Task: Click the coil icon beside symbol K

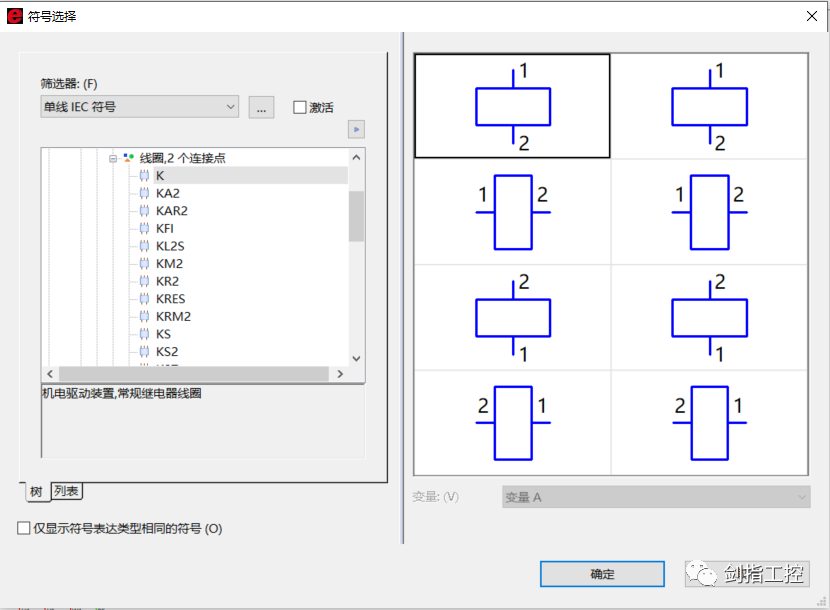Action: pos(143,175)
